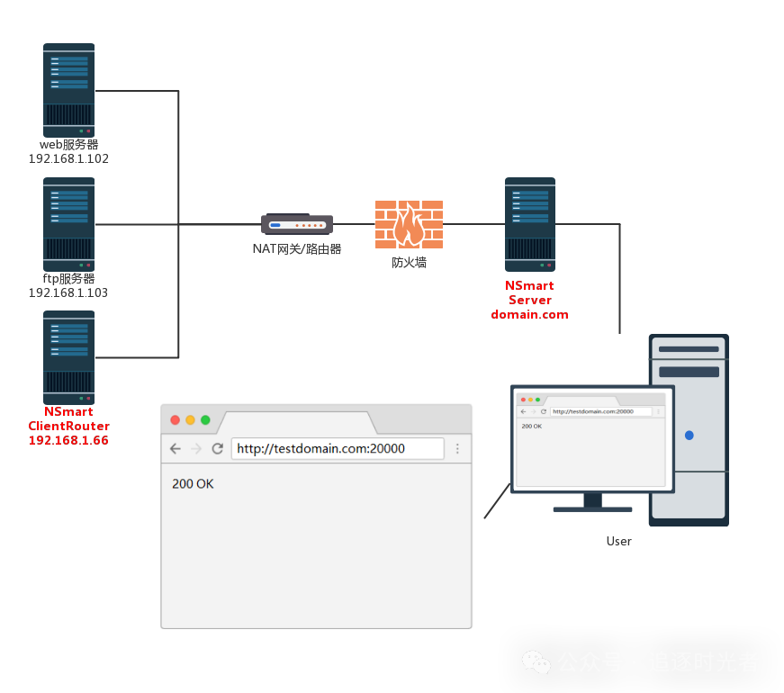This screenshot has width=784, height=693.
Task: Click the 200 OK text in large browser
Action: pyautogui.click(x=193, y=483)
